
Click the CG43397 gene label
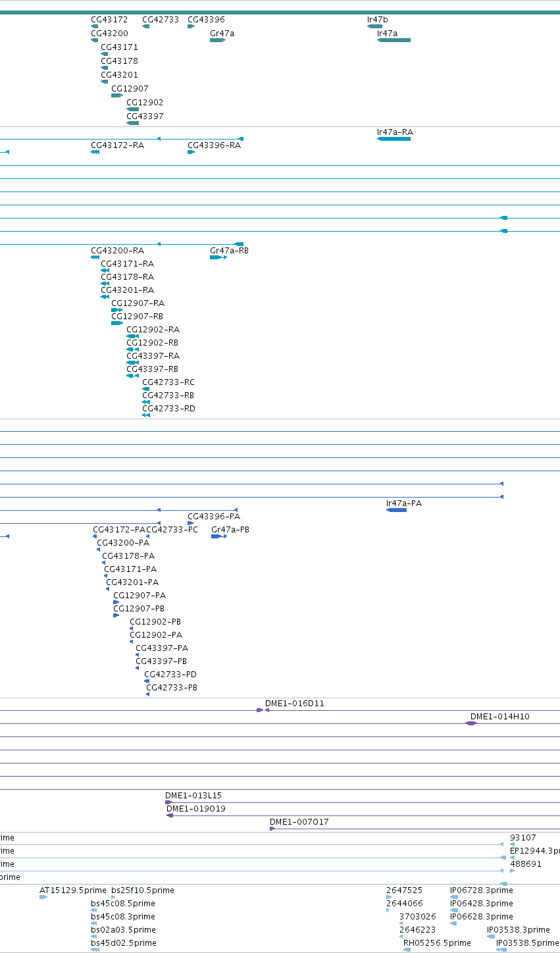pos(145,116)
